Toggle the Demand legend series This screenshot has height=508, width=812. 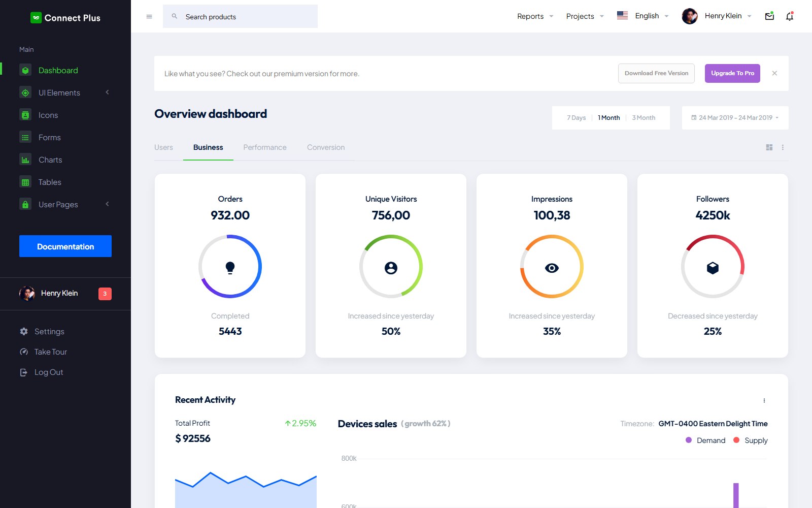pos(705,440)
